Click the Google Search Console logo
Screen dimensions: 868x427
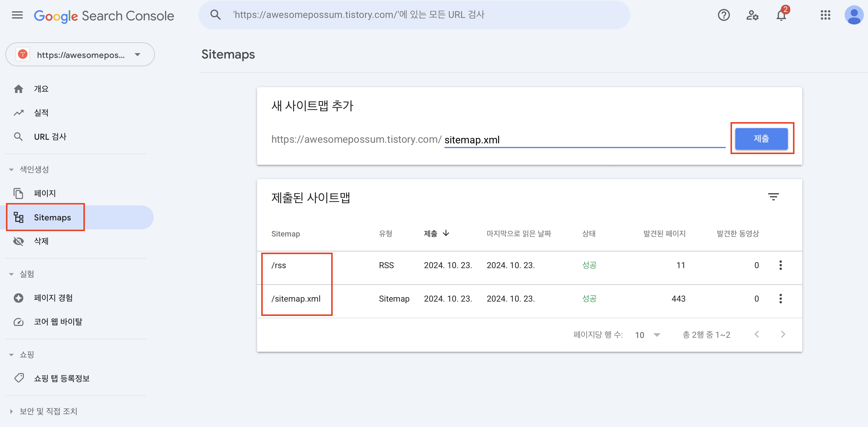click(104, 16)
